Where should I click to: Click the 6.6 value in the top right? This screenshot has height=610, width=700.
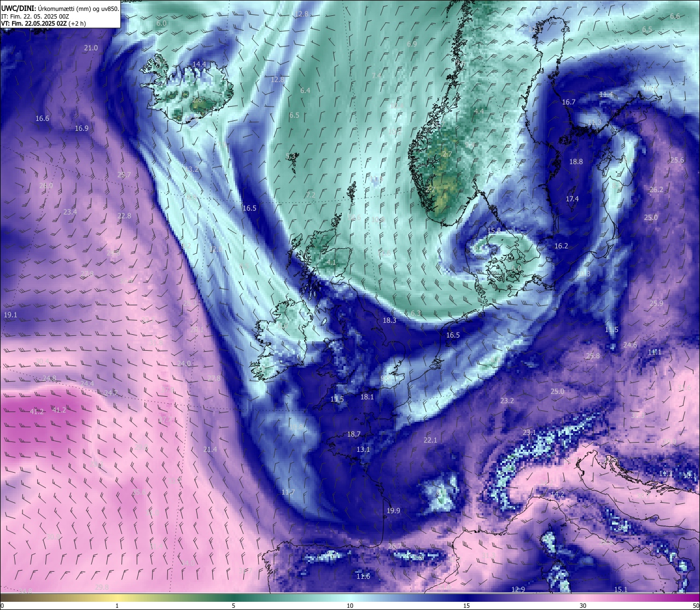coord(675,16)
